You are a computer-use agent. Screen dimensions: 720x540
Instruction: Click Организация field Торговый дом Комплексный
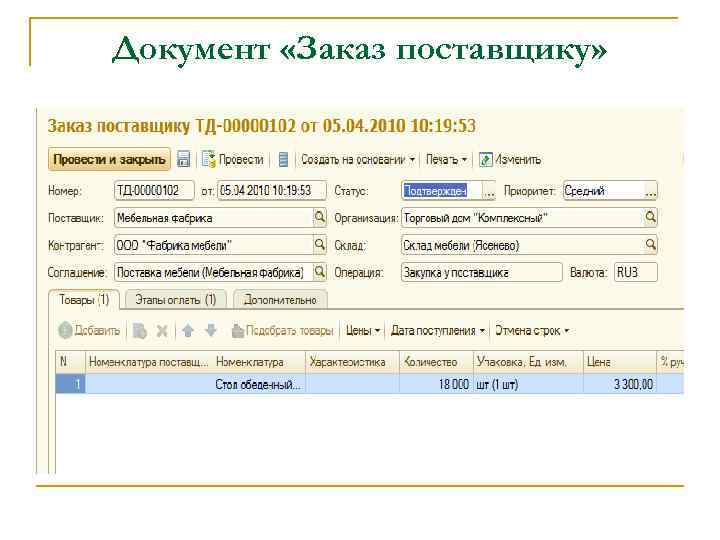pos(523,218)
